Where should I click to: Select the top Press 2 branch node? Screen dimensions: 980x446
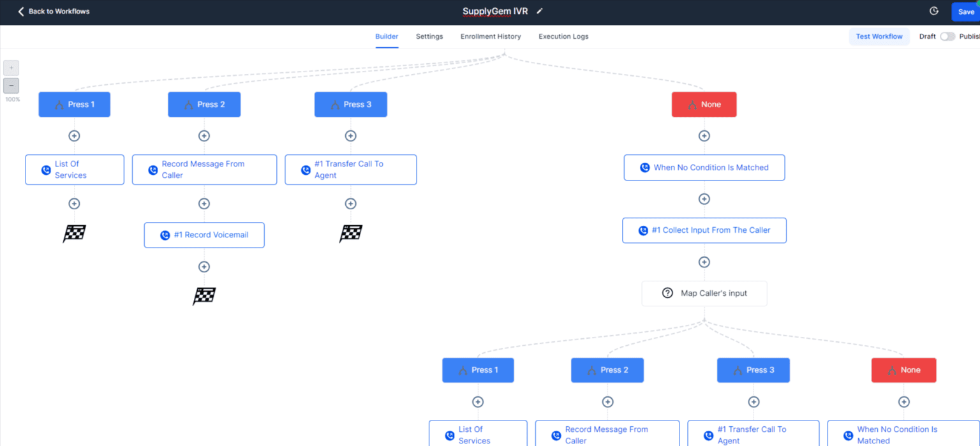(204, 105)
